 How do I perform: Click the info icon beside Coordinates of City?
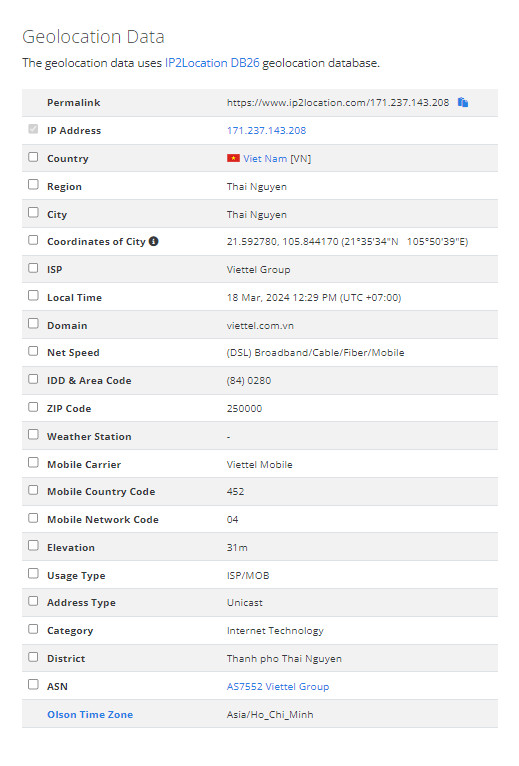tap(153, 241)
